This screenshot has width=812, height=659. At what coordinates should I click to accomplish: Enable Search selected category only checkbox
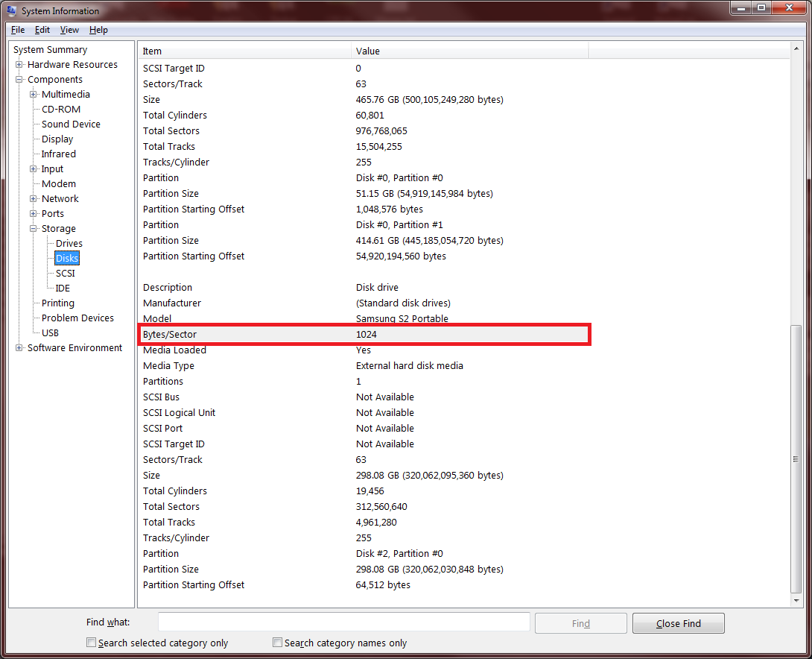click(x=92, y=643)
